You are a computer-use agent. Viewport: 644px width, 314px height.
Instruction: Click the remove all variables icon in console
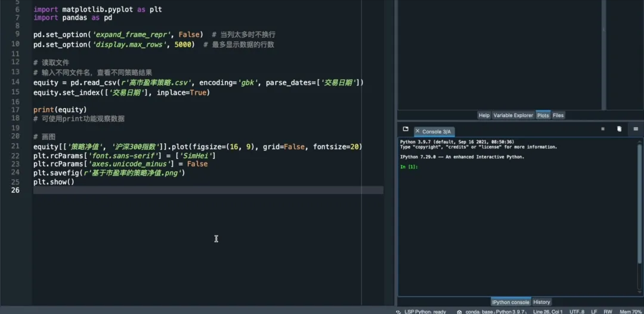[x=619, y=129]
